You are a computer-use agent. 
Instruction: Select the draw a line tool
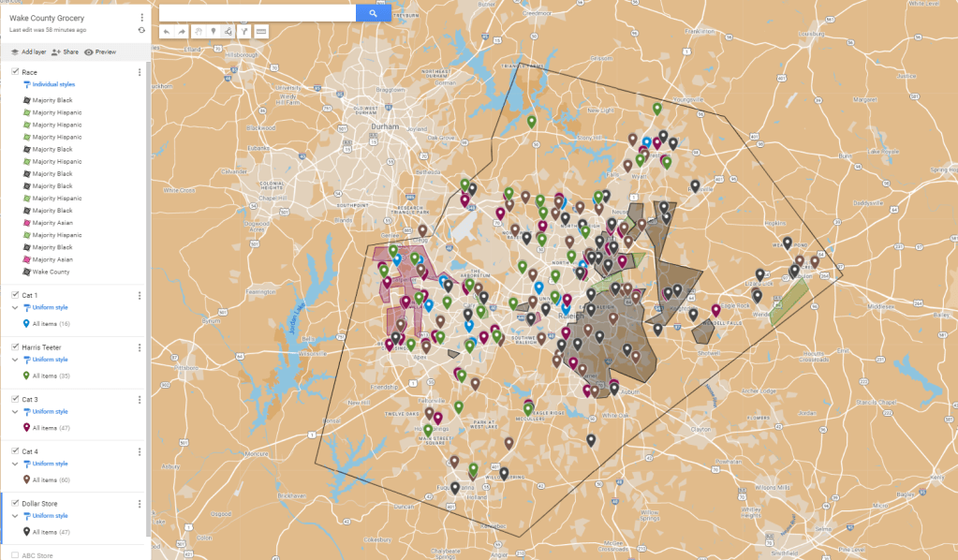[x=229, y=31]
